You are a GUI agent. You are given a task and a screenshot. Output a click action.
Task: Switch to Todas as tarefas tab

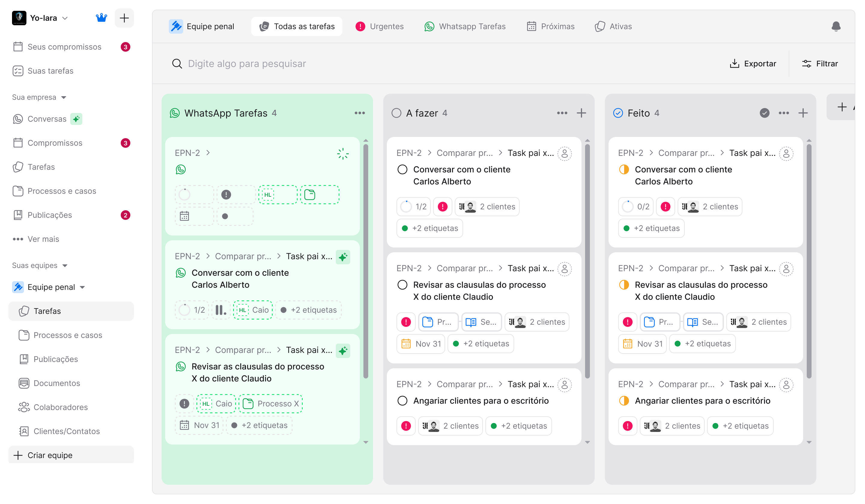pos(296,26)
